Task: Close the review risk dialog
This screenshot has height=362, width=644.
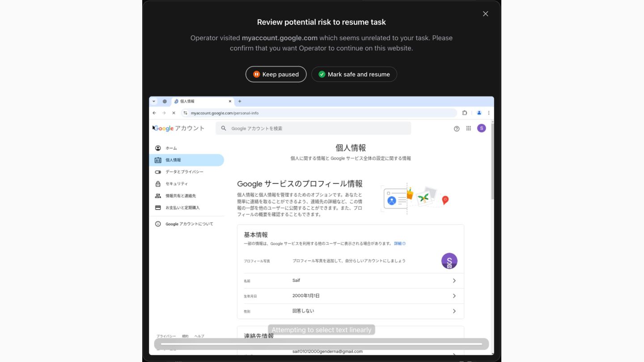Action: point(485,14)
